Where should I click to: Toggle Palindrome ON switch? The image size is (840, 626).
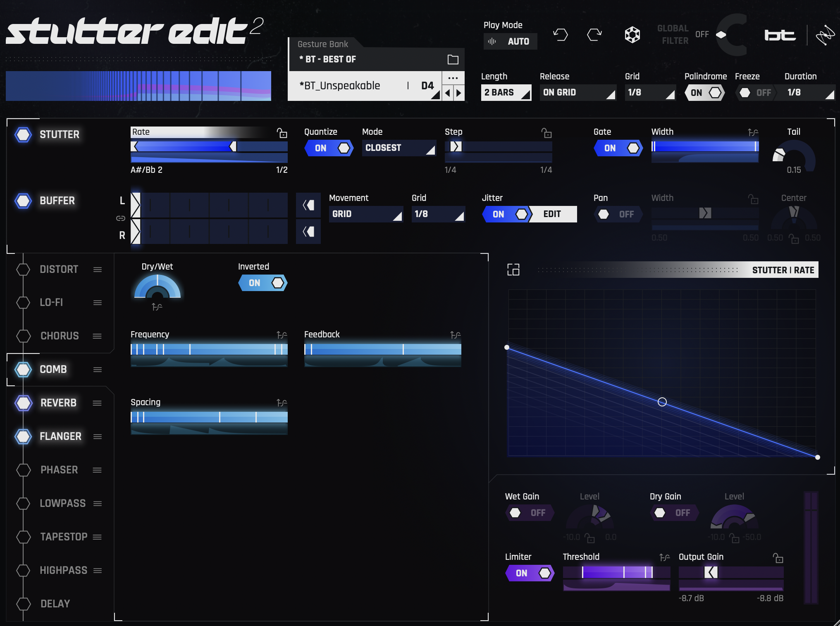[x=705, y=93]
